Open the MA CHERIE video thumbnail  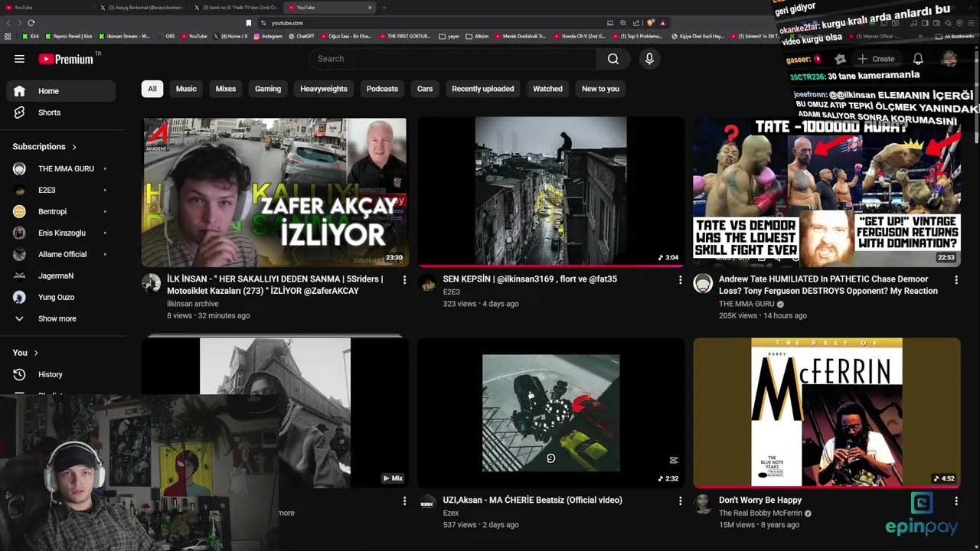tap(550, 412)
